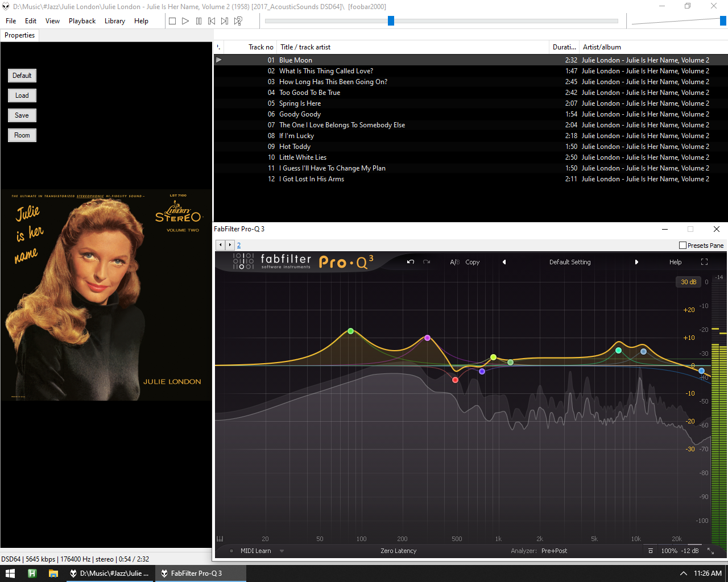
Task: Sort playlist by Track no column
Action: pos(250,47)
